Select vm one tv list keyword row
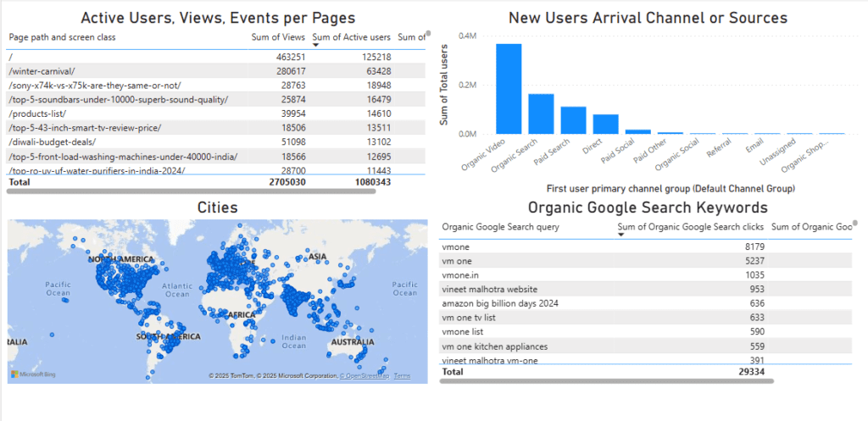 coord(645,318)
